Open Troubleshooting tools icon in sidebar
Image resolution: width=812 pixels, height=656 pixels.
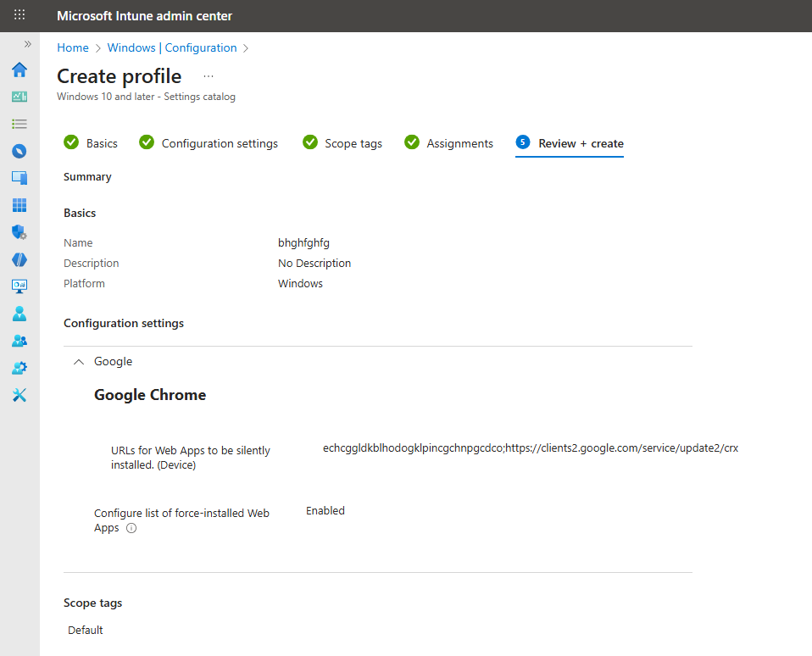click(x=19, y=395)
